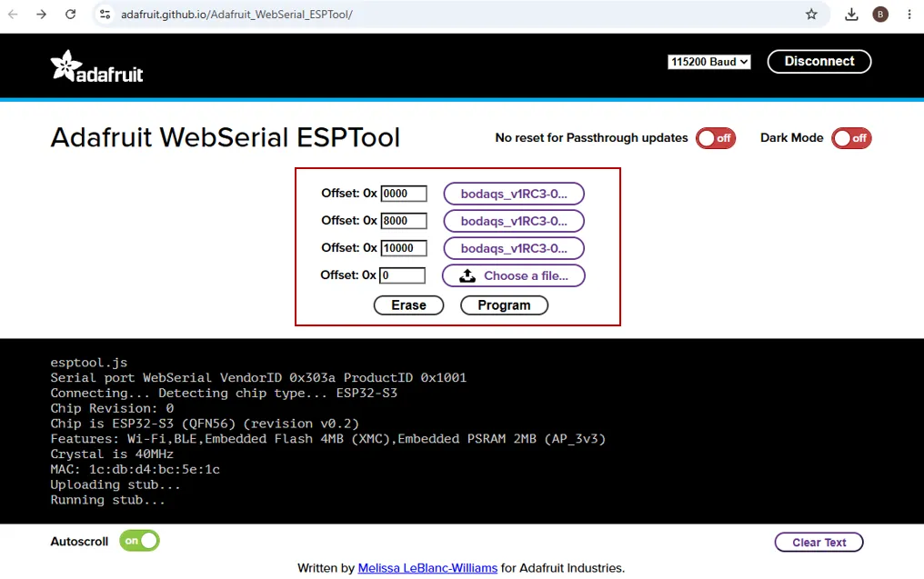Click file button beside offset 10000
The height and width of the screenshot is (579, 924).
pyautogui.click(x=514, y=248)
